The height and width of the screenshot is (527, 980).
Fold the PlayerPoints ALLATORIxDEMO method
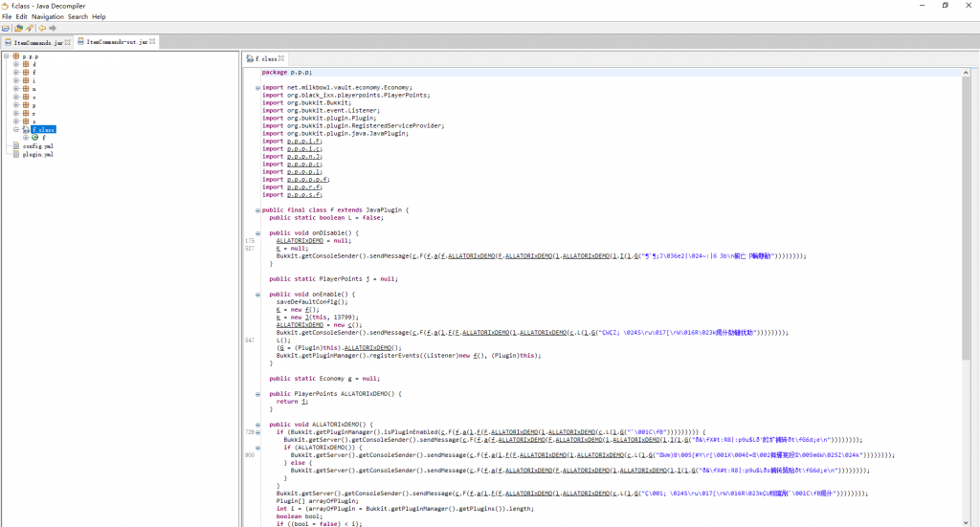257,394
